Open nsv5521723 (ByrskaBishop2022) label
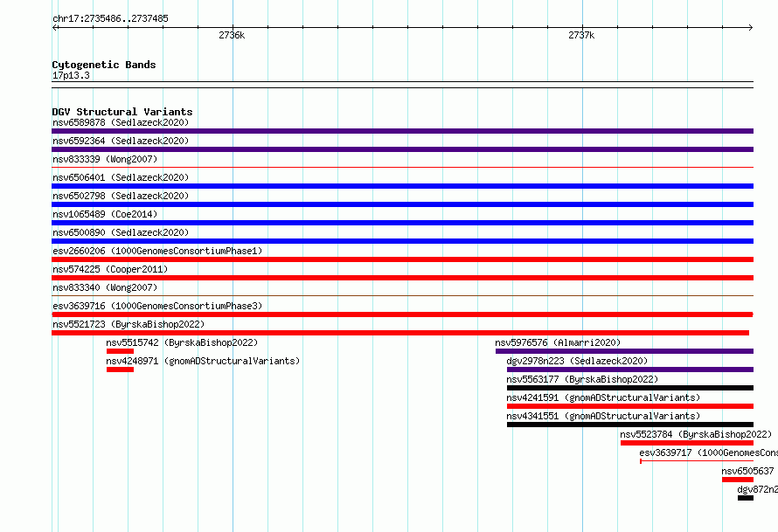Image resolution: width=778 pixels, height=532 pixels. (x=129, y=324)
